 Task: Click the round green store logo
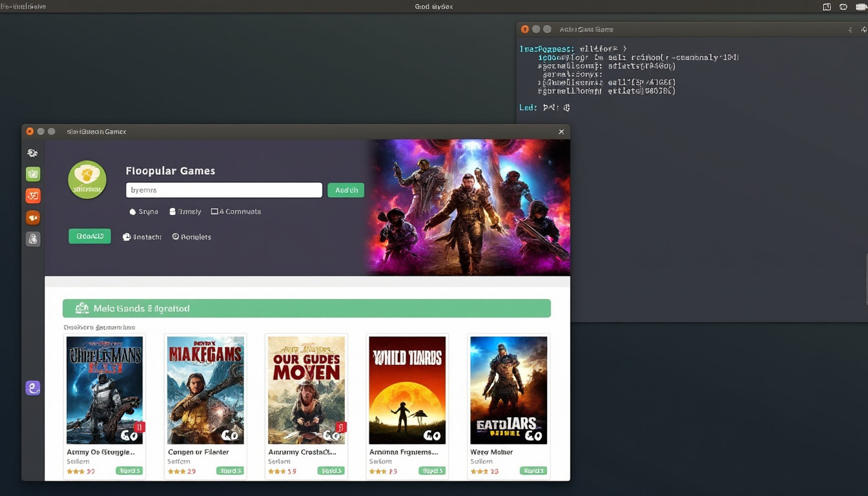tap(87, 180)
